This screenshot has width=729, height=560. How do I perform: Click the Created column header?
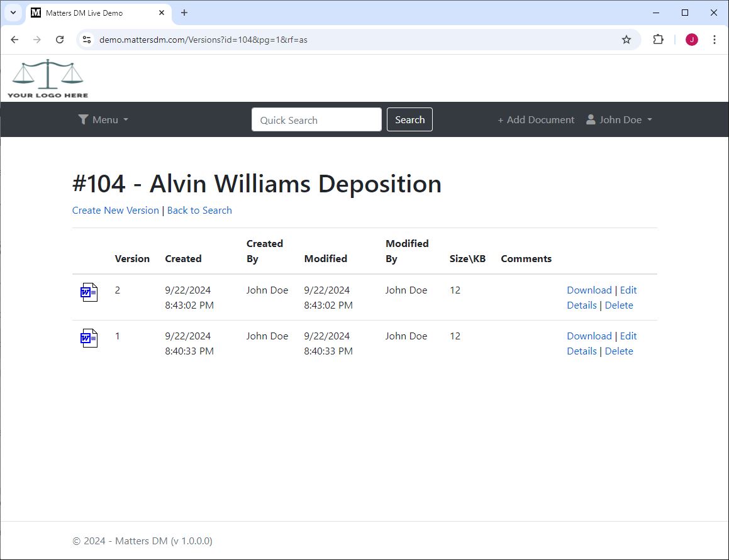pyautogui.click(x=183, y=259)
